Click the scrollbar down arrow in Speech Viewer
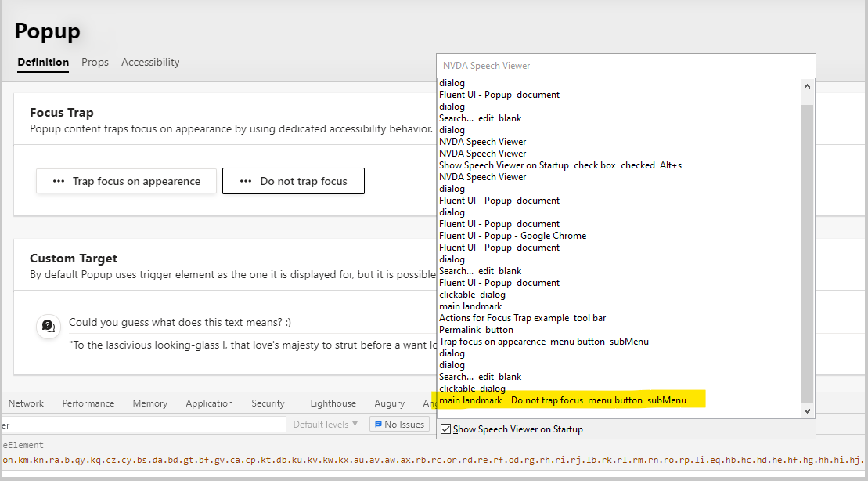Viewport: 868px width, 481px height. tap(808, 410)
